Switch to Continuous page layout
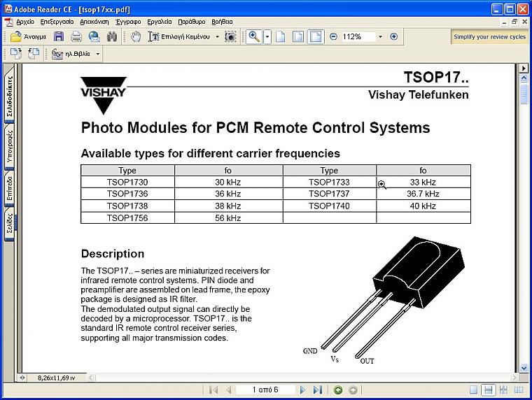532x400 pixels. pyautogui.click(x=489, y=390)
